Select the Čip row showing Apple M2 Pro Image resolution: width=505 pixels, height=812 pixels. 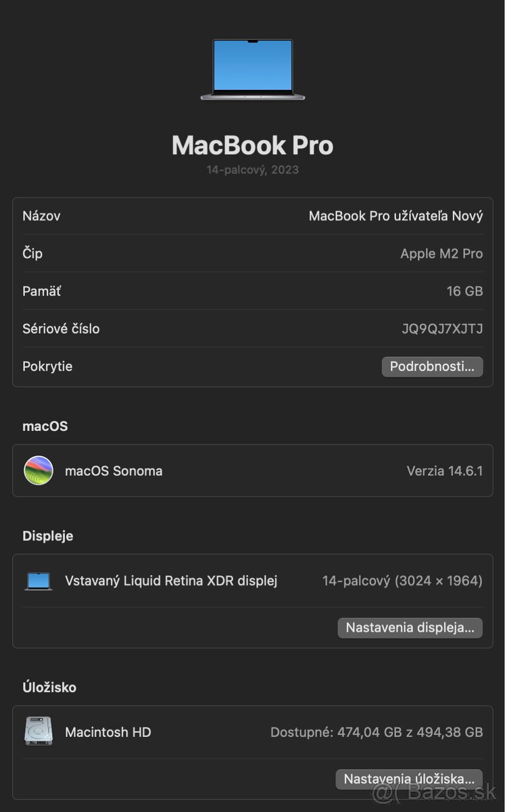point(252,253)
